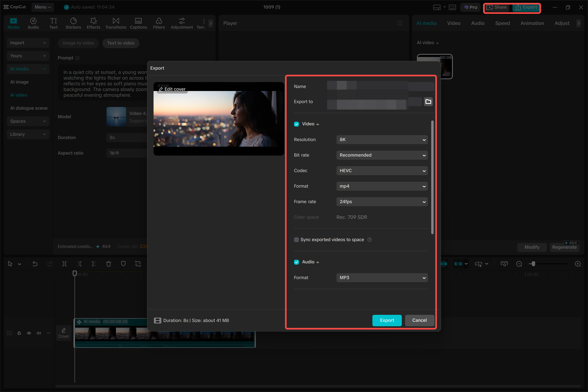This screenshot has height=392, width=588.
Task: Click the Export button in the dialog
Action: click(x=387, y=320)
